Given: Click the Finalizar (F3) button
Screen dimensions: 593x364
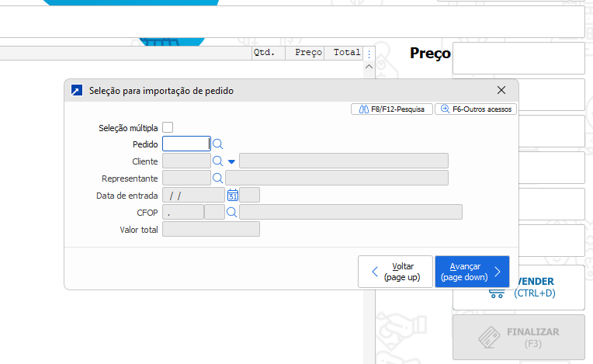Looking at the screenshot, I should 518,338.
